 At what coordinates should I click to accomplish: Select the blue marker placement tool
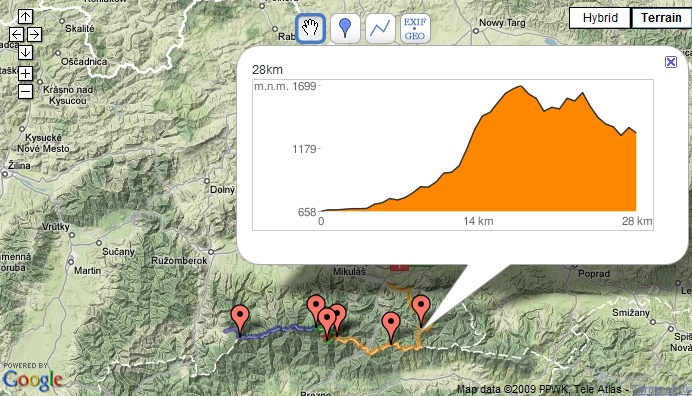point(345,29)
